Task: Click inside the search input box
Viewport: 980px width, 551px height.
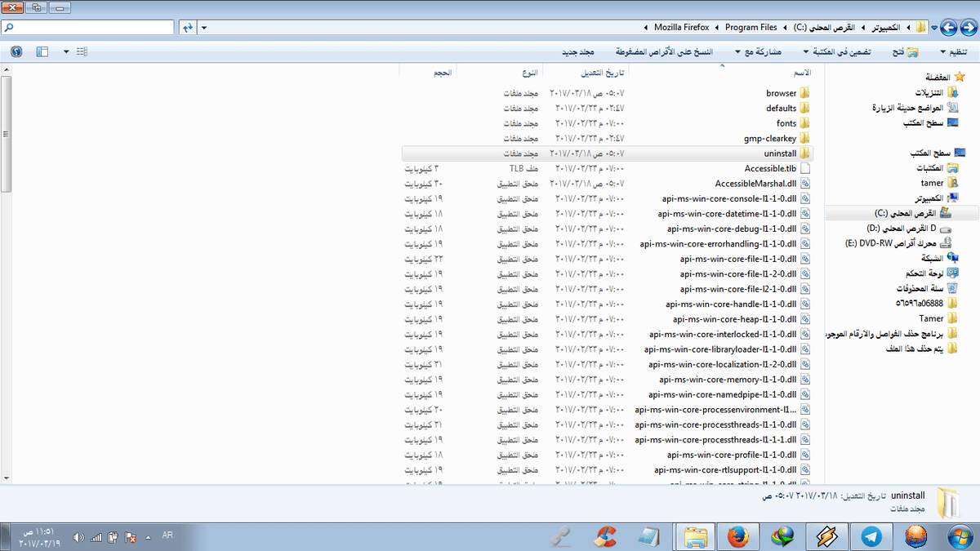Action: [90, 28]
